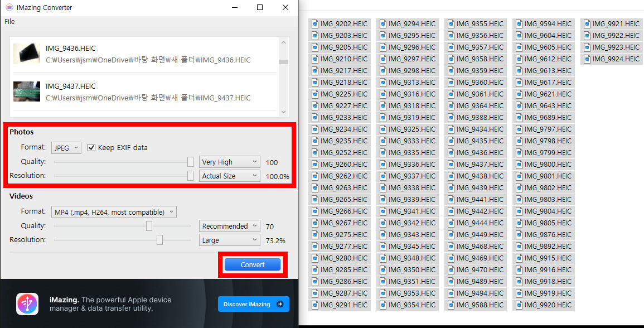Viewport: 644px width, 328px height.
Task: Select the IMG_9876.HEIC file icon
Action: 519,235
